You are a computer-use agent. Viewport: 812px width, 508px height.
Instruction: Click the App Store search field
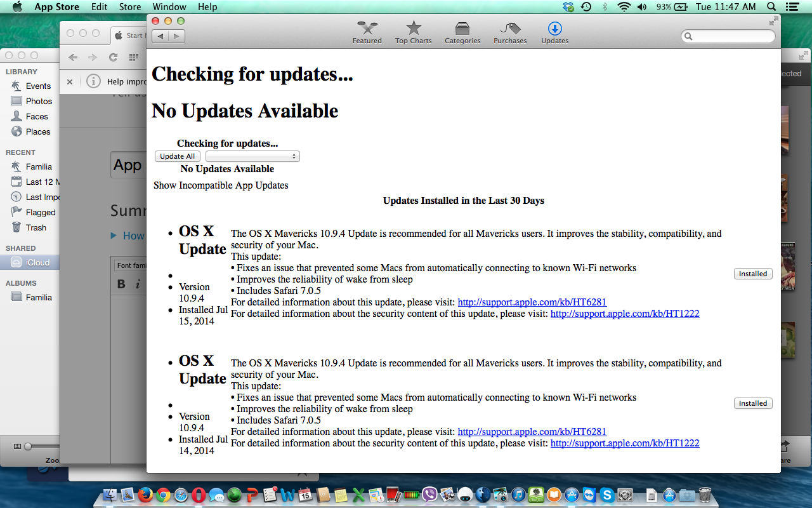[x=728, y=37]
